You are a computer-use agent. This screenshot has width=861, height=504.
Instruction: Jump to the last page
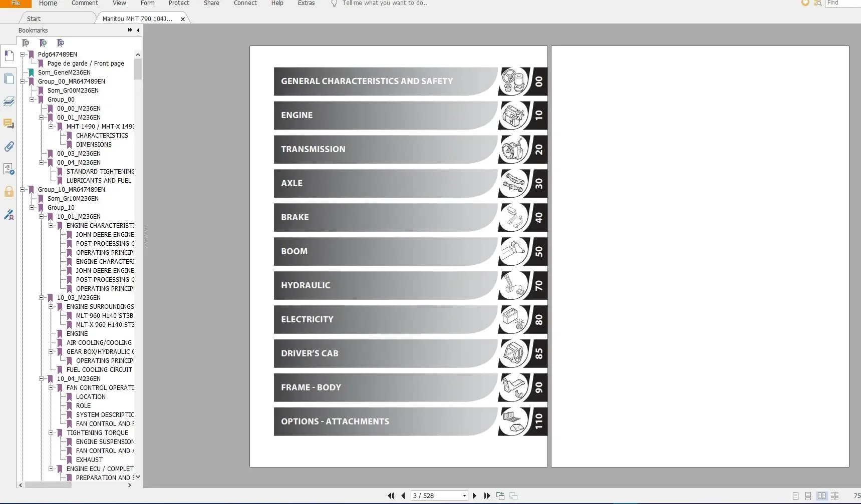click(487, 495)
